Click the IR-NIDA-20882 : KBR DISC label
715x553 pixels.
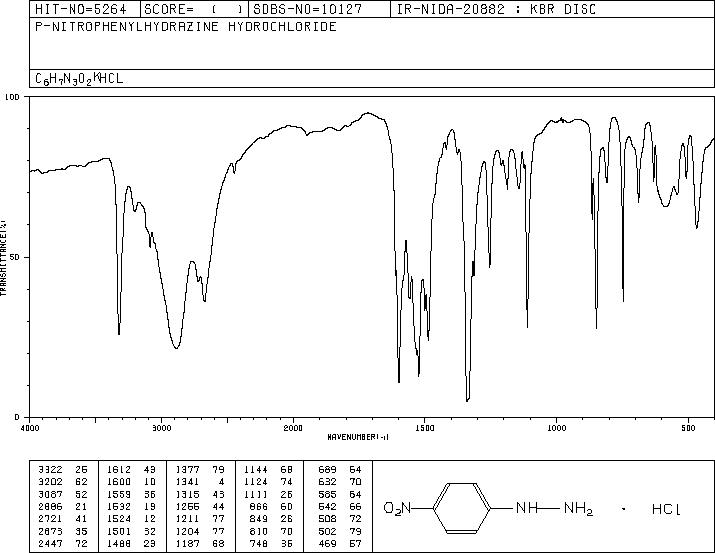click(x=496, y=9)
